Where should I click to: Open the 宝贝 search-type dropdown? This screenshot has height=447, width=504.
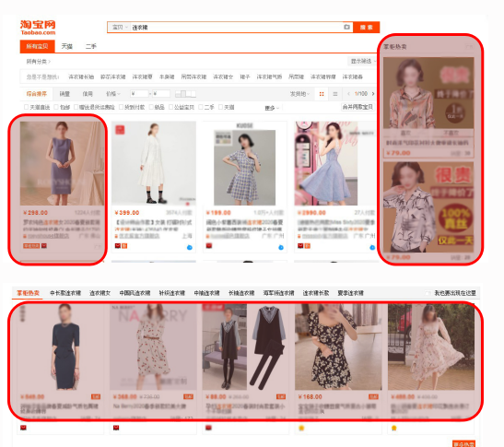click(120, 28)
